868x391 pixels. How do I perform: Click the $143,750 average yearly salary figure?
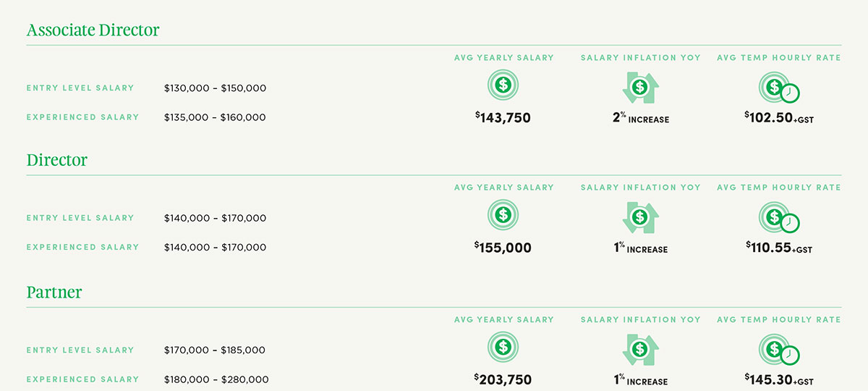pos(503,117)
